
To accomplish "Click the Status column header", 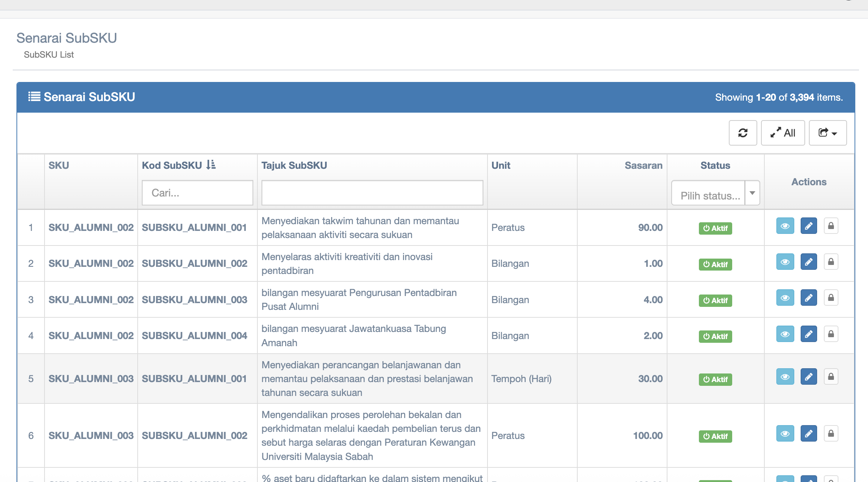I will pyautogui.click(x=715, y=165).
